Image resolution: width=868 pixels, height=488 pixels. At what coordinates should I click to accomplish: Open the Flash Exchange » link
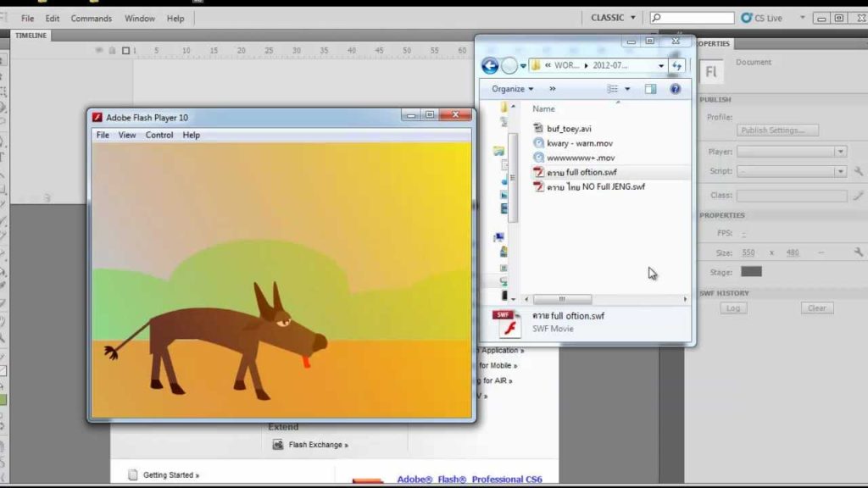click(x=319, y=445)
